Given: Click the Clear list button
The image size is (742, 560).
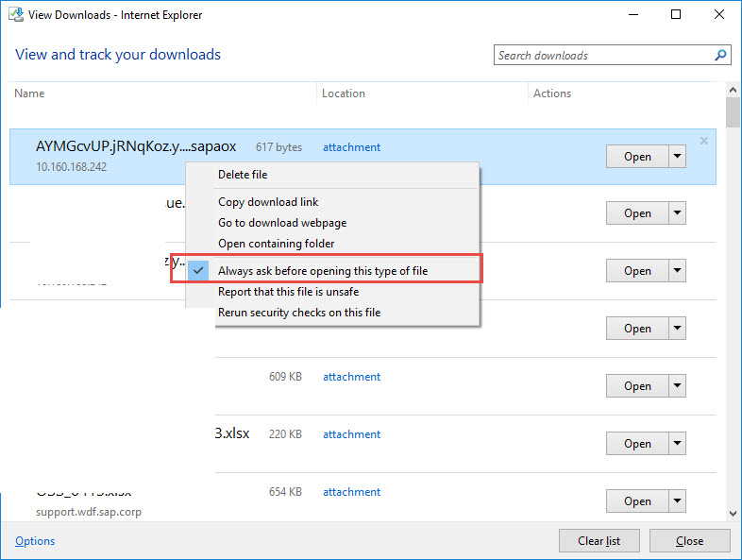Looking at the screenshot, I should point(599,540).
